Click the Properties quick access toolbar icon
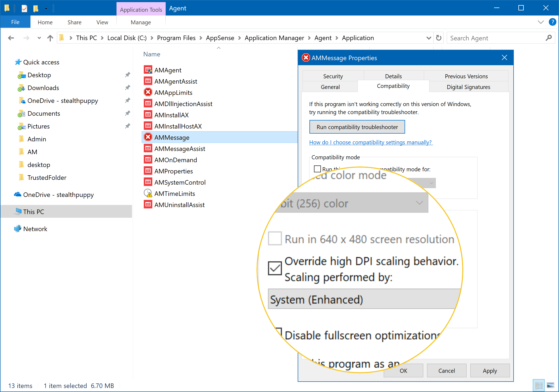 tap(24, 9)
